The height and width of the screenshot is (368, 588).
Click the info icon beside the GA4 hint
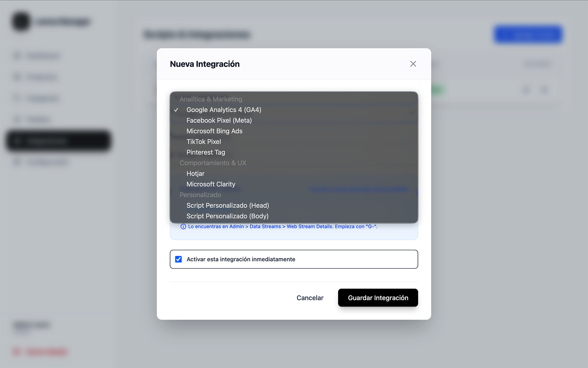pyautogui.click(x=183, y=227)
